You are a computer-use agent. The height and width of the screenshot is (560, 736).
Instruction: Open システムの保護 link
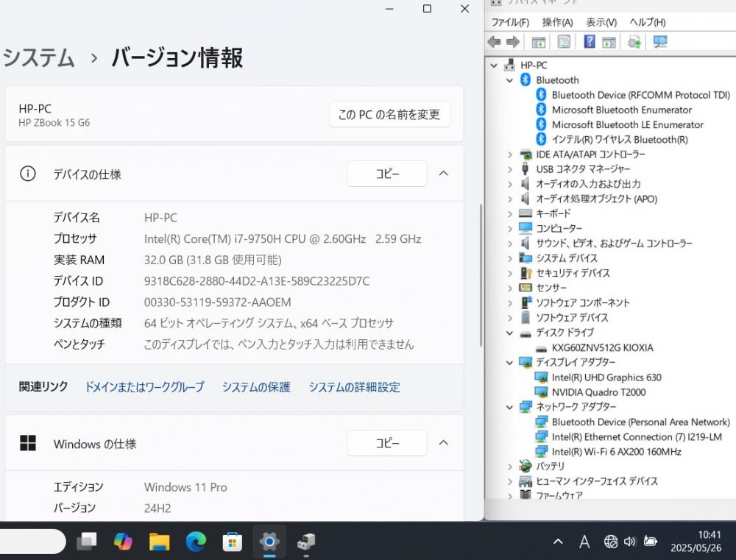(256, 387)
